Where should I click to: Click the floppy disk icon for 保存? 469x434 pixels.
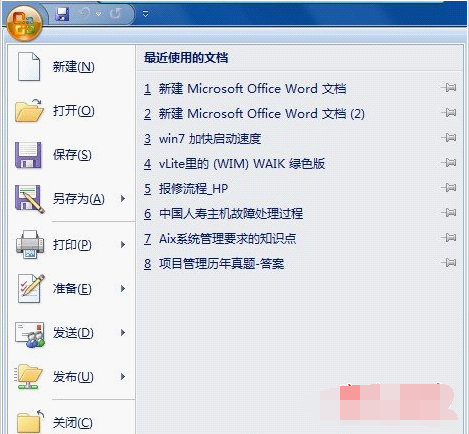[x=28, y=155]
